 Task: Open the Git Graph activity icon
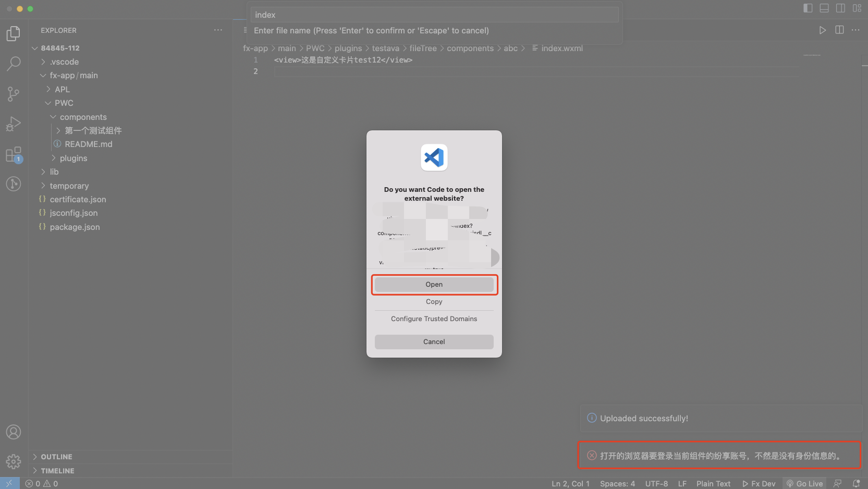point(14,184)
